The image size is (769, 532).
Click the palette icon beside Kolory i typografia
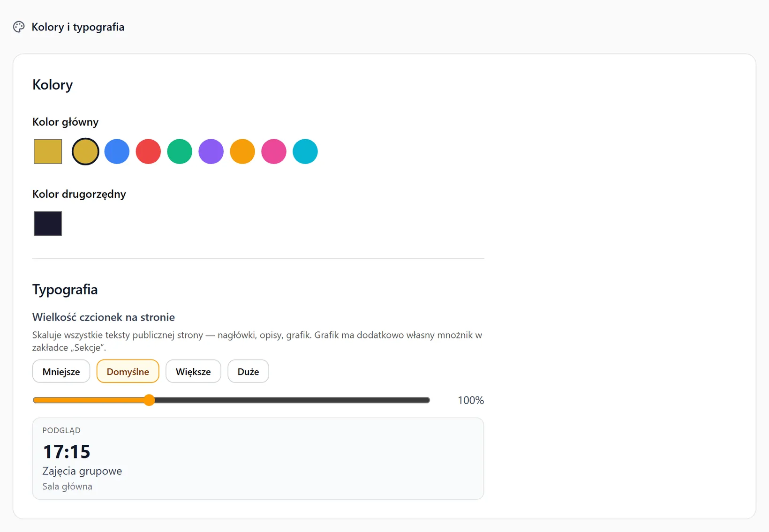[19, 27]
